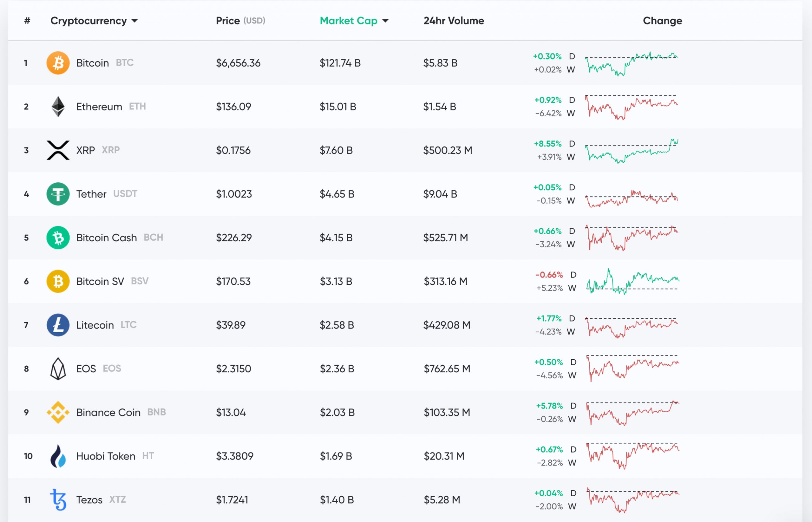Viewport: 812px width, 522px height.
Task: Open the Market Cap sort dropdown arrow
Action: [x=385, y=21]
